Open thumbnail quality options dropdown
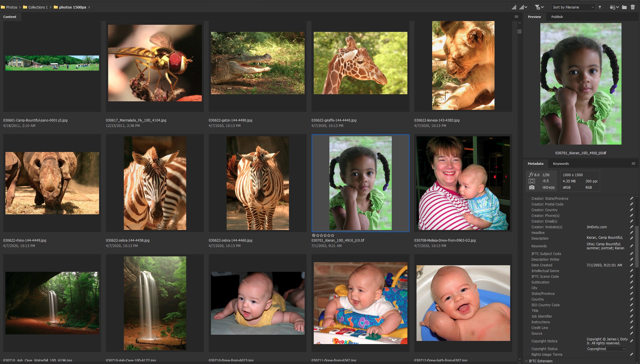This screenshot has width=640, height=364. point(523,7)
